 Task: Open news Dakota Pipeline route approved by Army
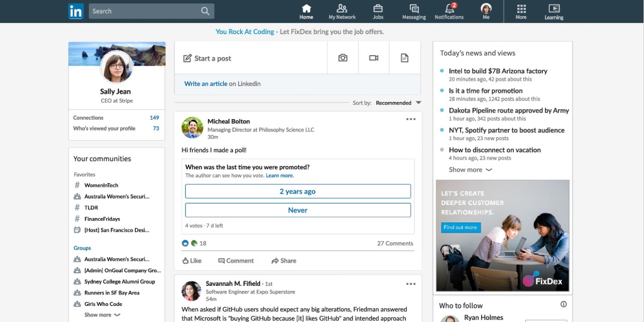(x=509, y=111)
